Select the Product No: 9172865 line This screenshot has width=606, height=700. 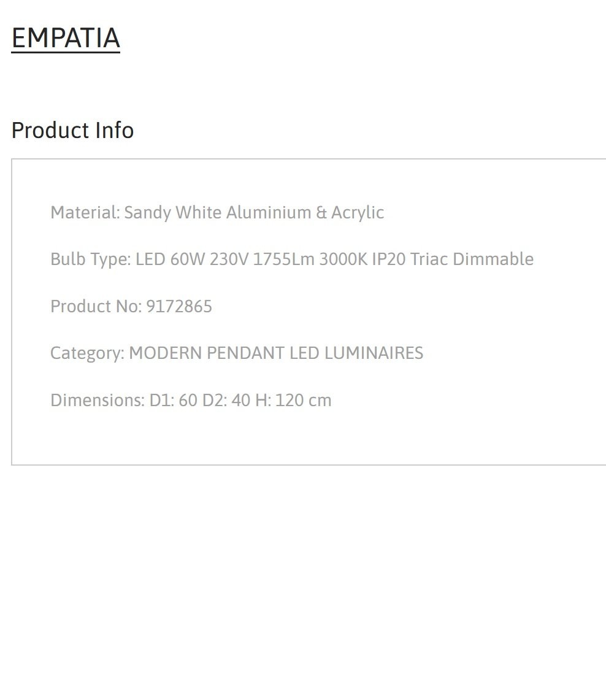(131, 306)
